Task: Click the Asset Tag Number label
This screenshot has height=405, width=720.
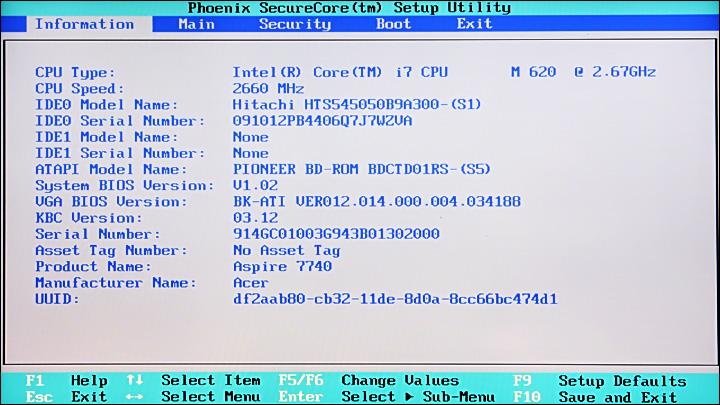Action: tap(112, 251)
